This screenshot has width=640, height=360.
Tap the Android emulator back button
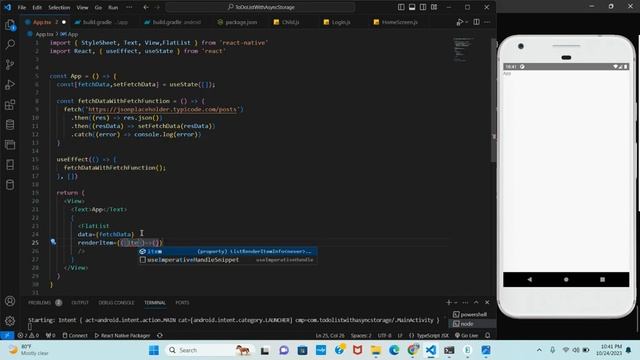[530, 280]
